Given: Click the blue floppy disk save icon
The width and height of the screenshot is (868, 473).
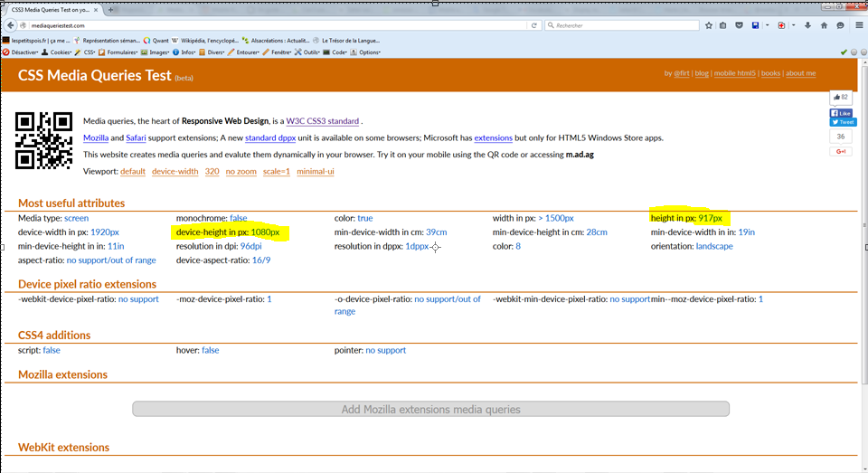Looking at the screenshot, I should click(755, 25).
